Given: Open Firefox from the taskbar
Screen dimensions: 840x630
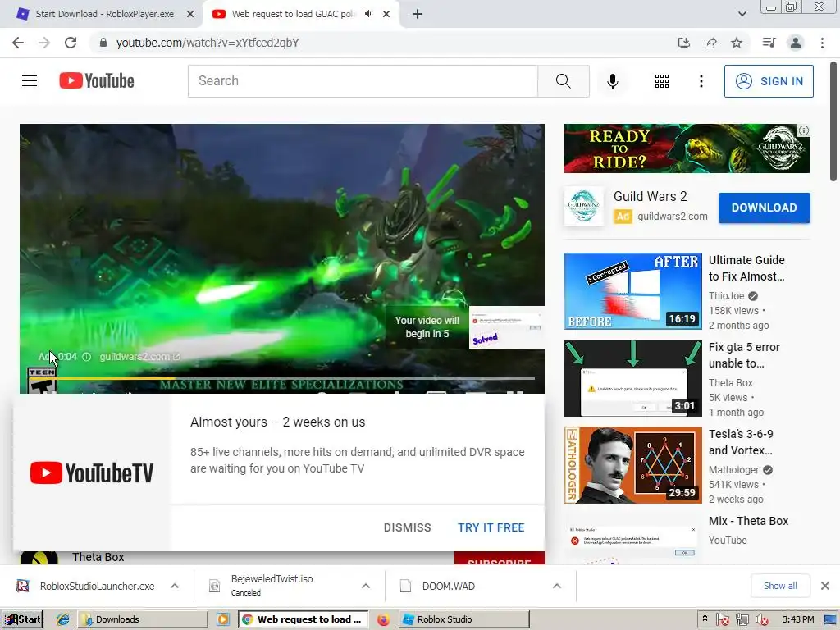Looking at the screenshot, I should point(383,619).
